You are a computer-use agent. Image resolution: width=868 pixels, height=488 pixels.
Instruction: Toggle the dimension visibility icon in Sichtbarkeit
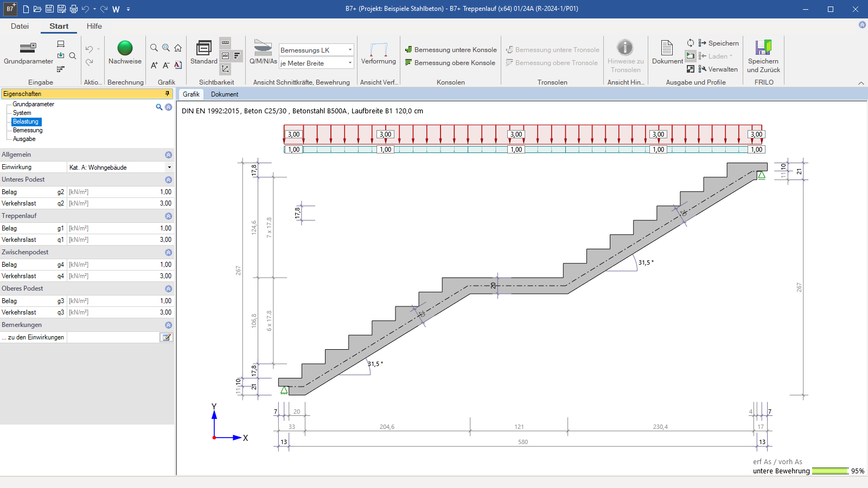coord(225,43)
